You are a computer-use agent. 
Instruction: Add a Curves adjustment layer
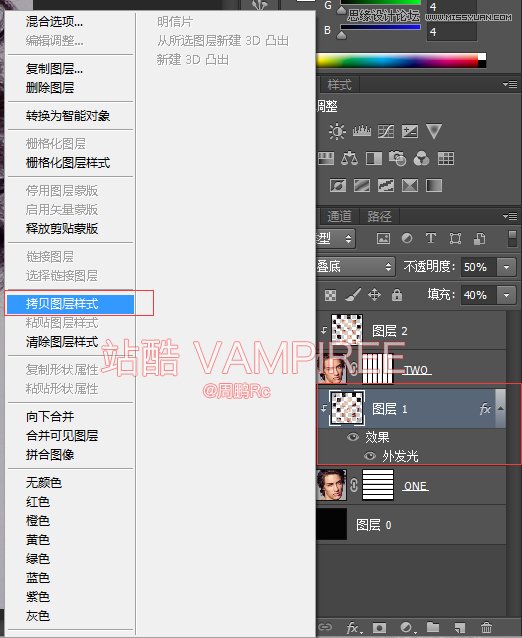[385, 131]
